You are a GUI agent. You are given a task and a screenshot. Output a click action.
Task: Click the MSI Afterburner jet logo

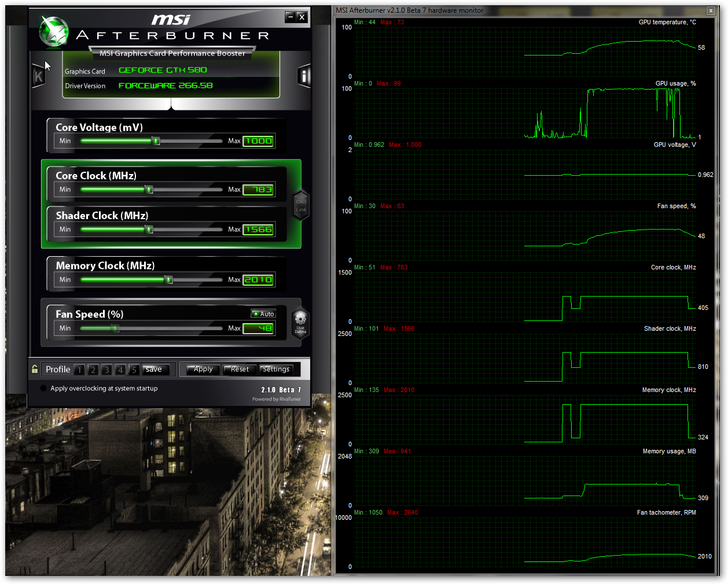click(53, 32)
